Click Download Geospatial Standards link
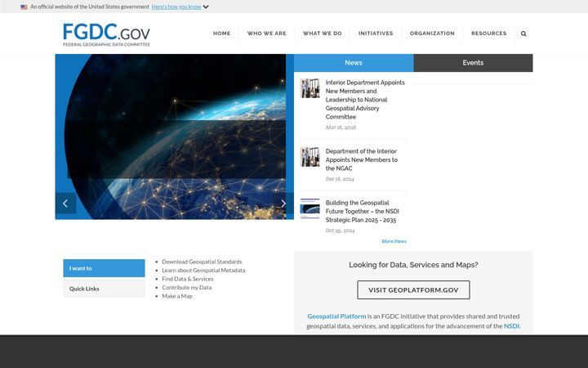588x368 pixels. pyautogui.click(x=202, y=262)
